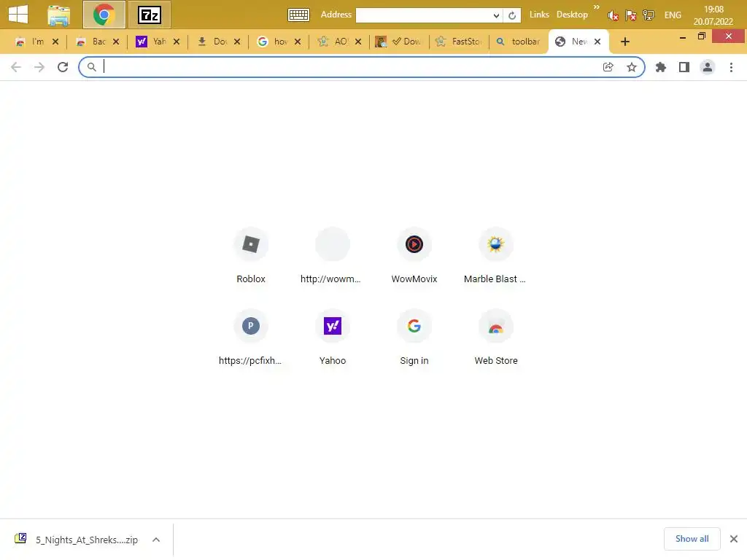Close the downloads bar
The height and width of the screenshot is (560, 747).
(734, 539)
